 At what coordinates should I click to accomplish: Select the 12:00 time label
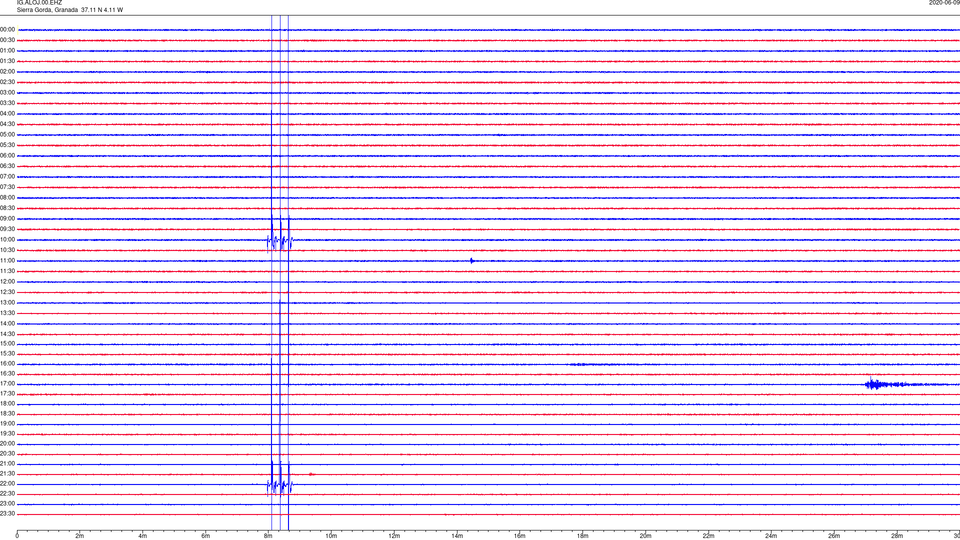click(8, 282)
